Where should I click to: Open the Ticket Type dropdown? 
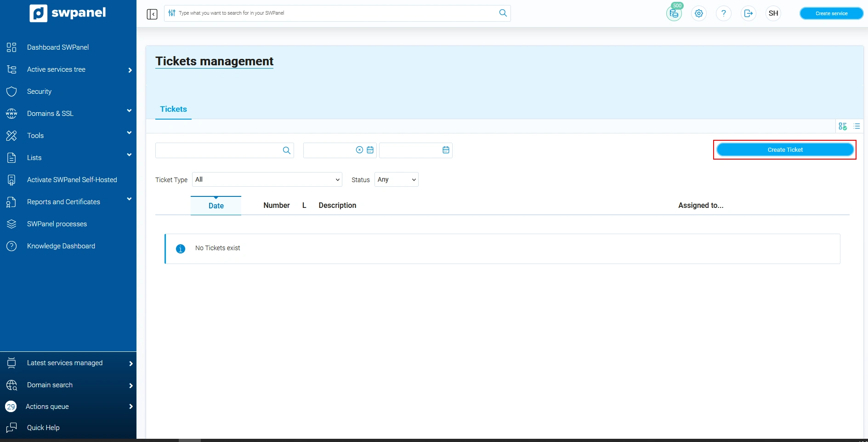pyautogui.click(x=267, y=179)
